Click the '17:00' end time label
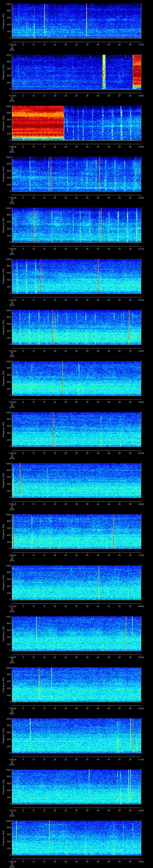 141,44
